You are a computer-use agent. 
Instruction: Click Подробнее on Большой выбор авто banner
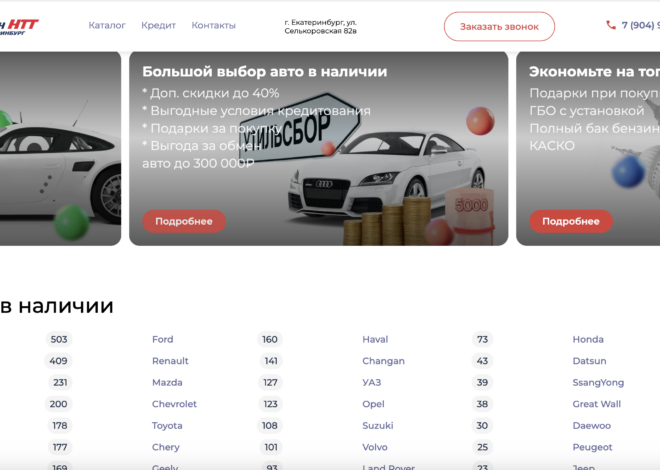(184, 221)
